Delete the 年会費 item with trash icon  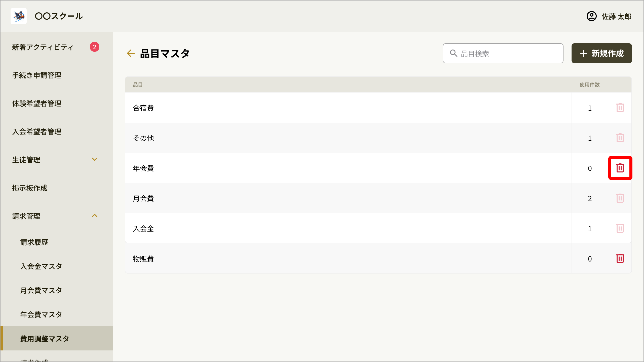click(x=620, y=168)
